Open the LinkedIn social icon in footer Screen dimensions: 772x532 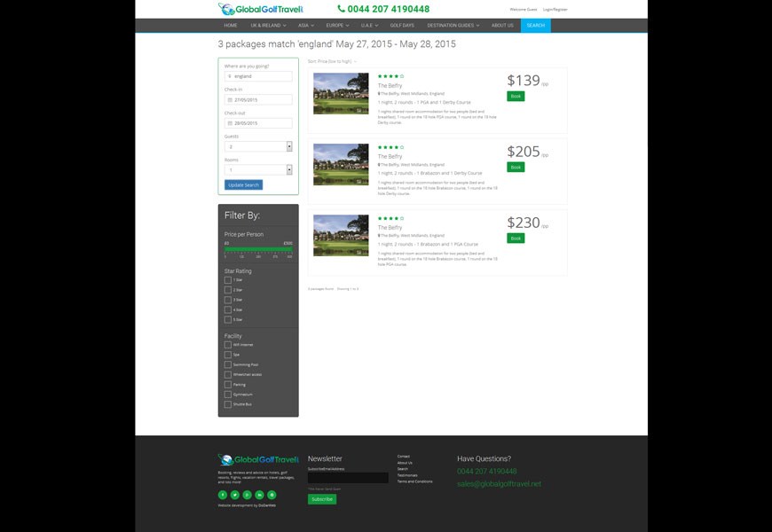coord(259,495)
